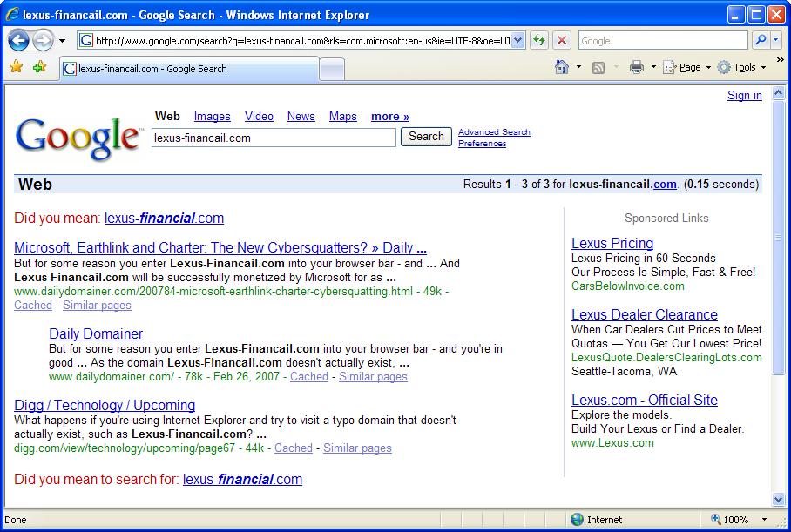Click the magnifier icon beside toolbar search box

click(761, 40)
